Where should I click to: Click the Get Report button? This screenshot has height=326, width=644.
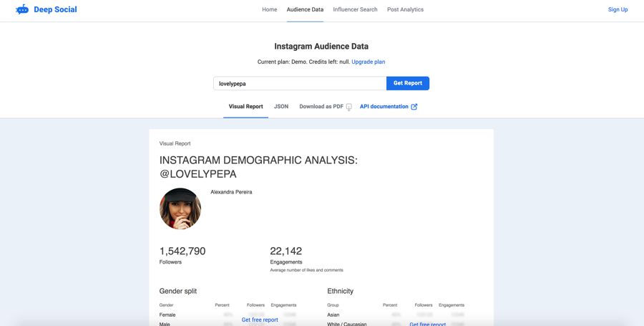click(407, 83)
